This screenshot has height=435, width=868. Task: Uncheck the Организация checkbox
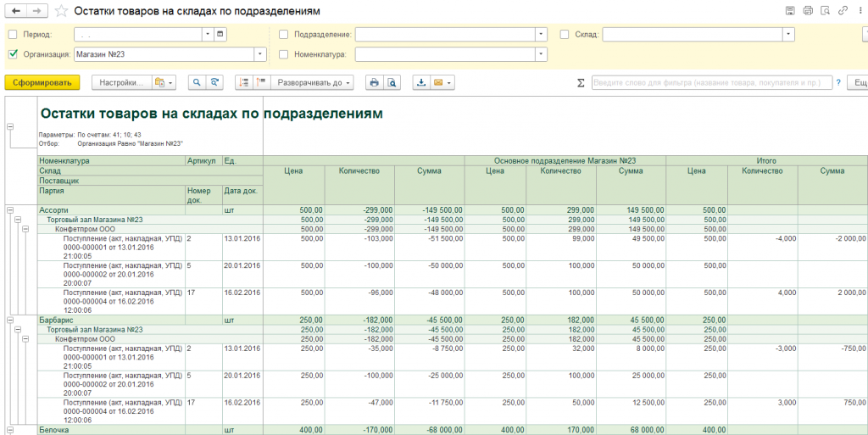(13, 53)
